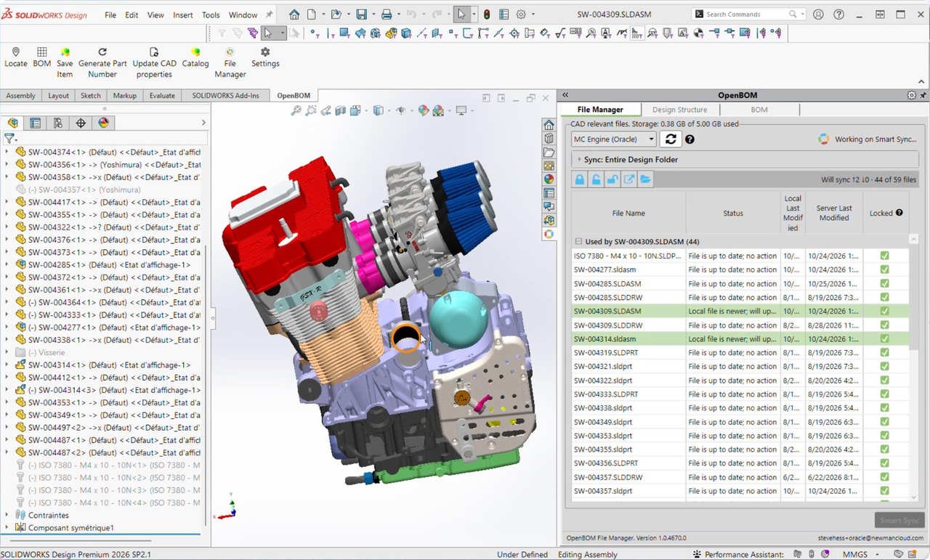This screenshot has width=930, height=560.
Task: Click the refresh sync button in OpenBOM panel
Action: click(x=671, y=139)
